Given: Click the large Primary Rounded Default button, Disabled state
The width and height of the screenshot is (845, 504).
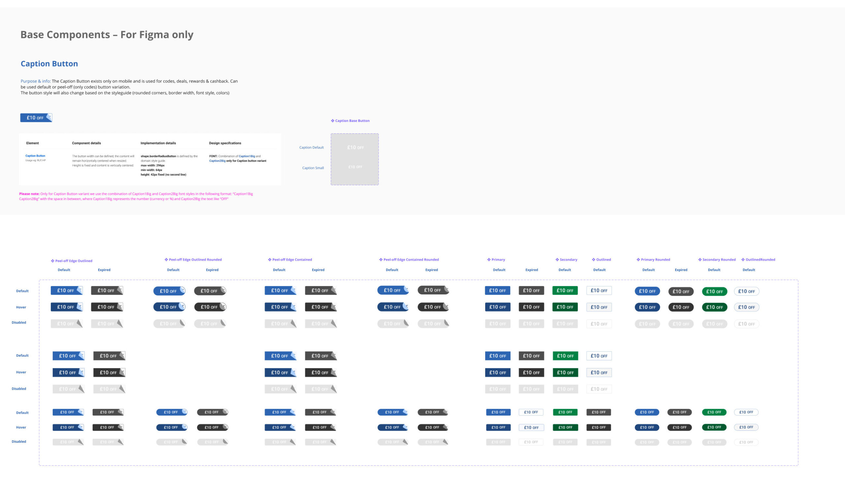Looking at the screenshot, I should click(x=647, y=324).
